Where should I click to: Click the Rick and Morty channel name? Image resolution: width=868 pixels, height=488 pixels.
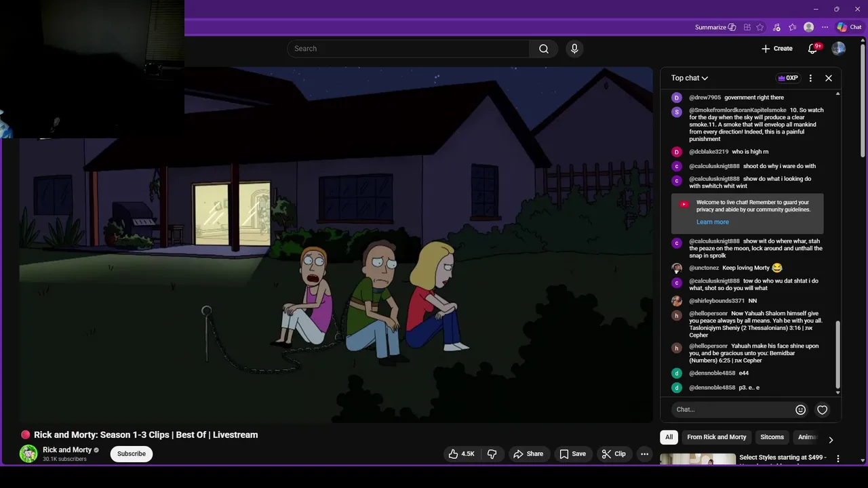click(x=66, y=450)
